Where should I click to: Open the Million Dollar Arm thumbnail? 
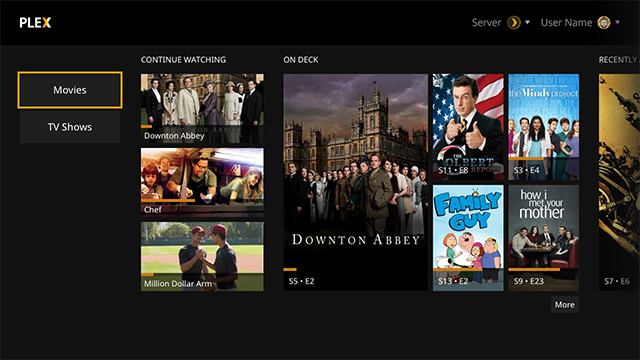pos(202,256)
